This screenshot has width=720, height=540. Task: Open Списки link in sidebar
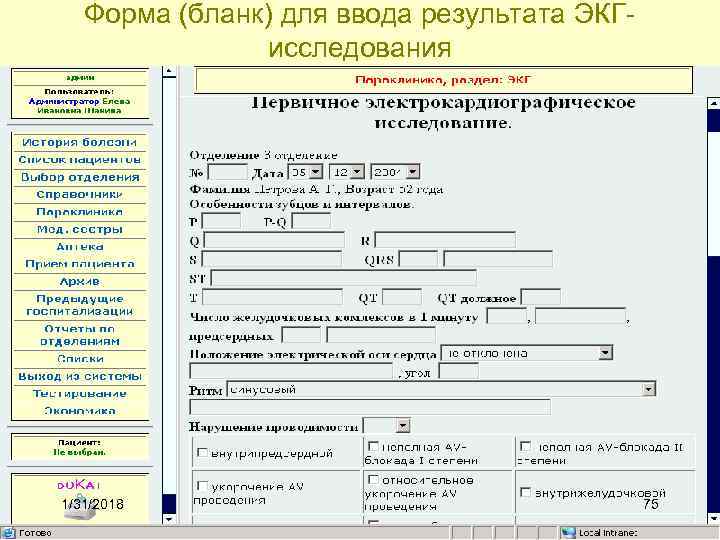click(x=79, y=359)
